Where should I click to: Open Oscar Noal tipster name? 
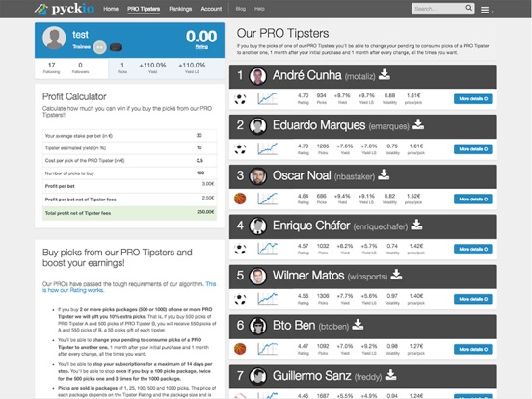pos(302,175)
